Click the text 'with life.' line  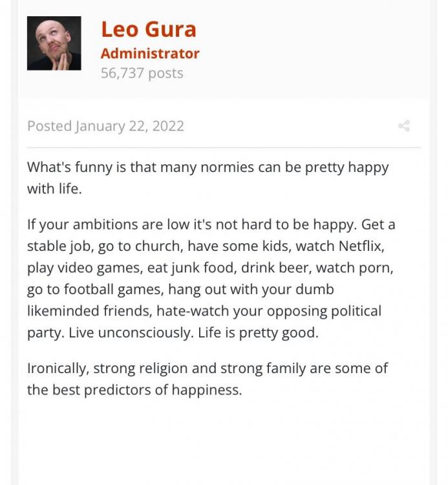pos(54,189)
